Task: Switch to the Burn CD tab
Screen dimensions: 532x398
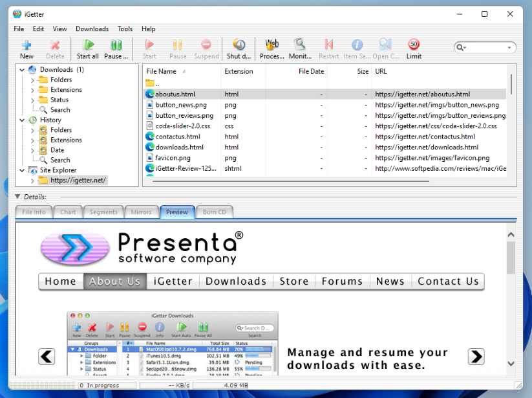Action: [215, 212]
